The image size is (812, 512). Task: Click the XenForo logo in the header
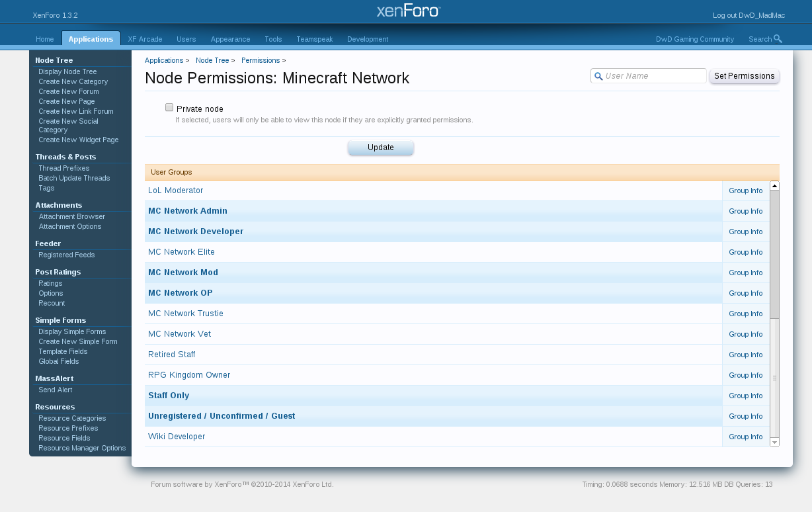click(408, 11)
